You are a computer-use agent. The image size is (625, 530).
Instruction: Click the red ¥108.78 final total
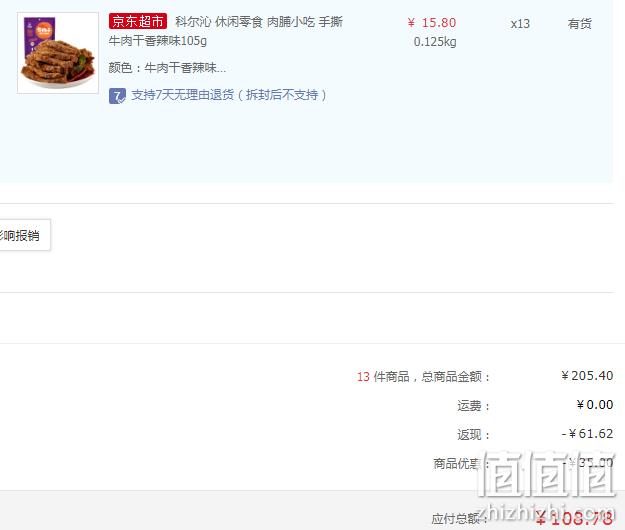(x=574, y=518)
